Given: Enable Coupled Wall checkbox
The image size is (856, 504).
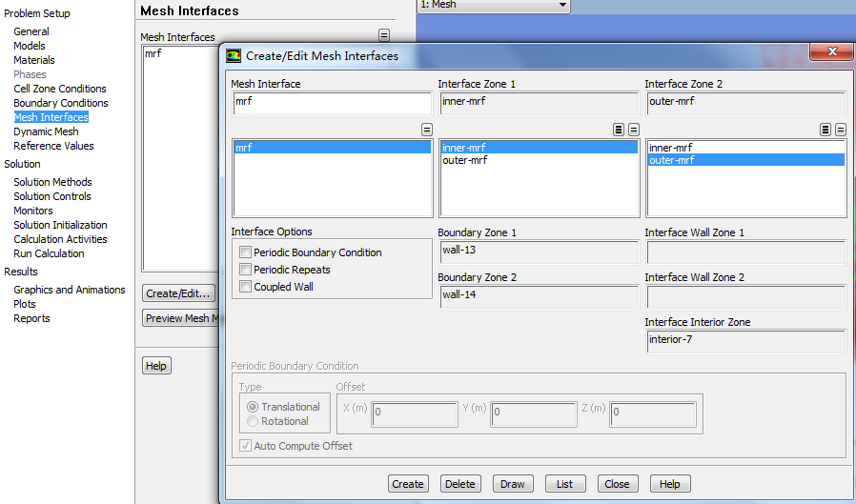Looking at the screenshot, I should (246, 287).
